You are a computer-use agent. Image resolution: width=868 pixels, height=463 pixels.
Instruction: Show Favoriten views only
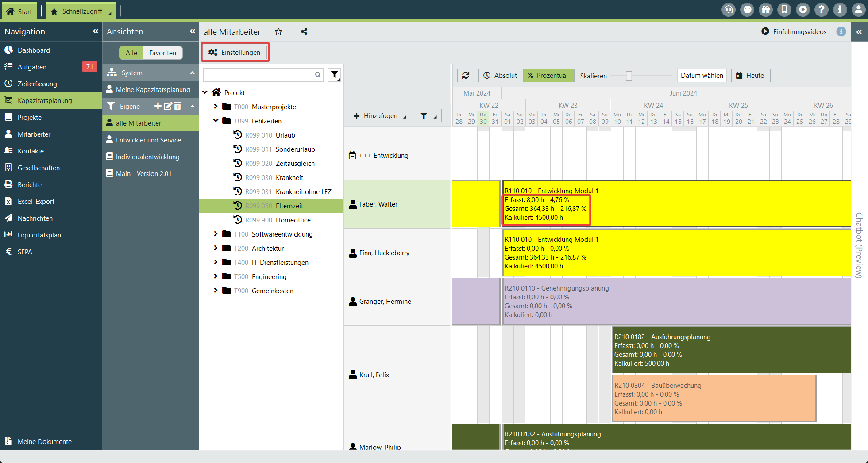click(162, 53)
